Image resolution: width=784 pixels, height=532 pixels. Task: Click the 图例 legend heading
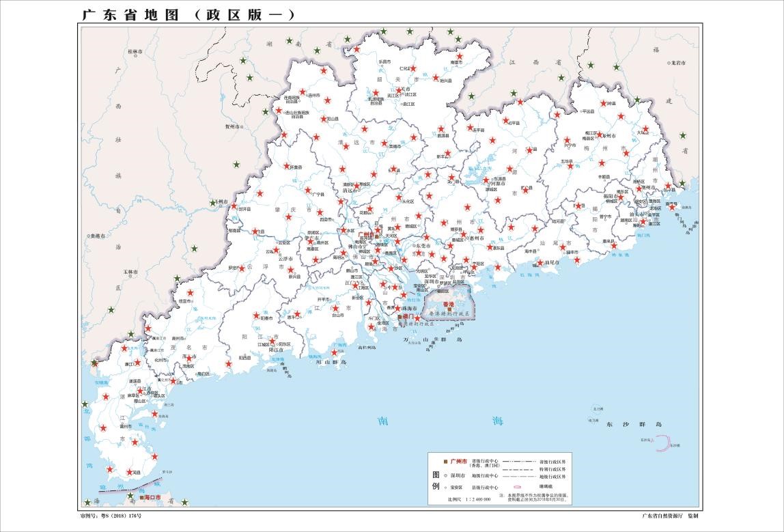[436, 480]
